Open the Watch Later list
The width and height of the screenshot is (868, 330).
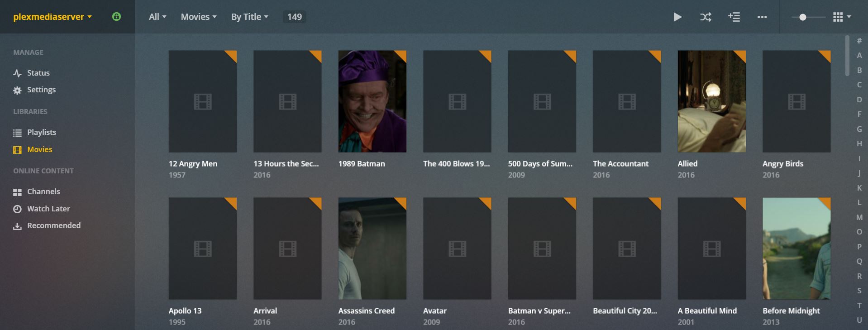48,209
